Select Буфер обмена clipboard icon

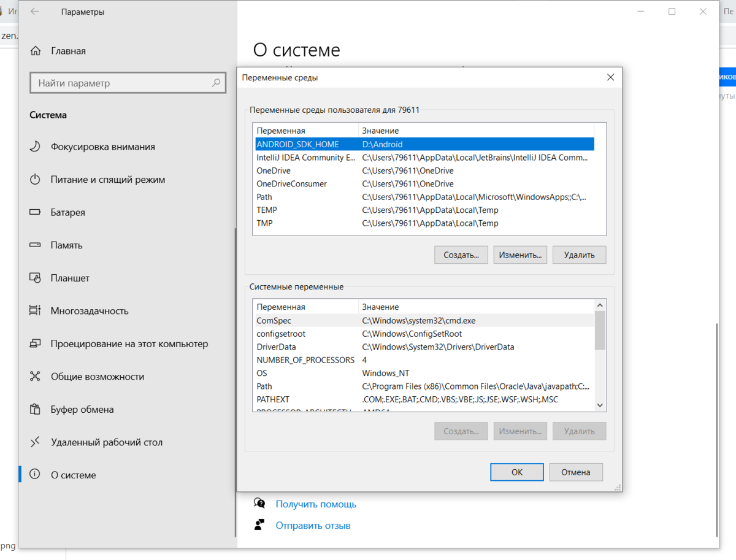click(36, 409)
